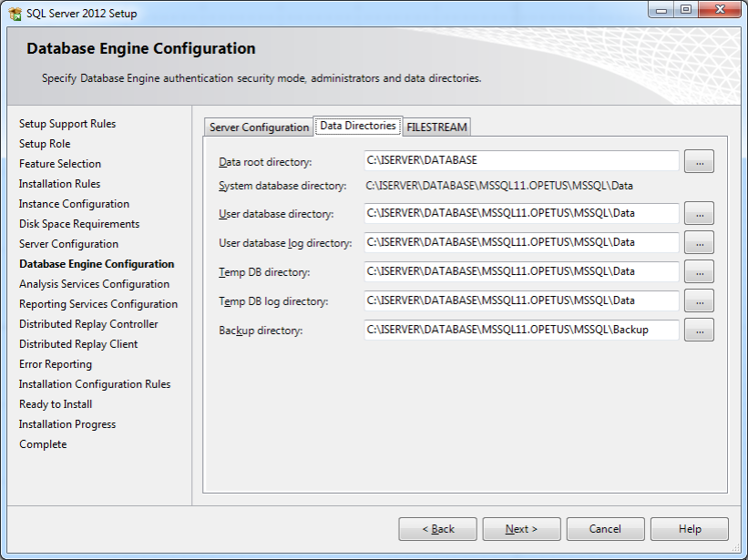Viewport: 748px width, 560px height.
Task: Go back with the Back button
Action: pos(438,529)
